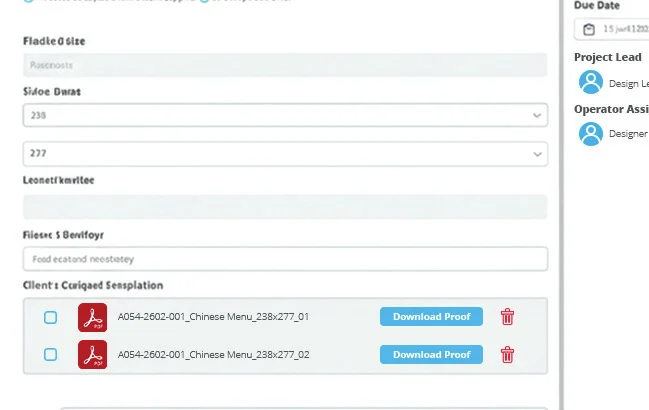
Task: Click the Due Date field
Action: pyautogui.click(x=612, y=29)
